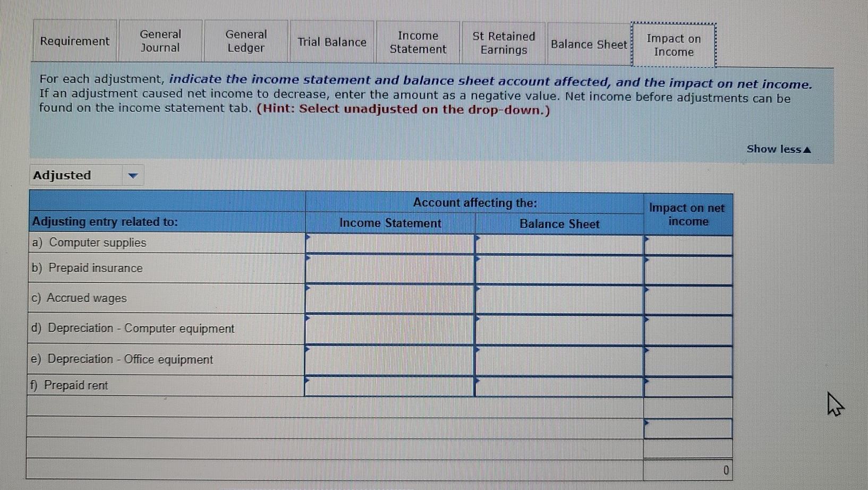Open the Income Statement tab
868x490 pixels.
coord(418,42)
